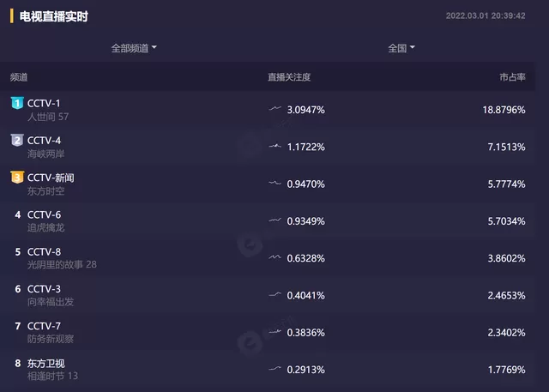
Task: Click the 18.8796% market share value
Action: point(504,110)
